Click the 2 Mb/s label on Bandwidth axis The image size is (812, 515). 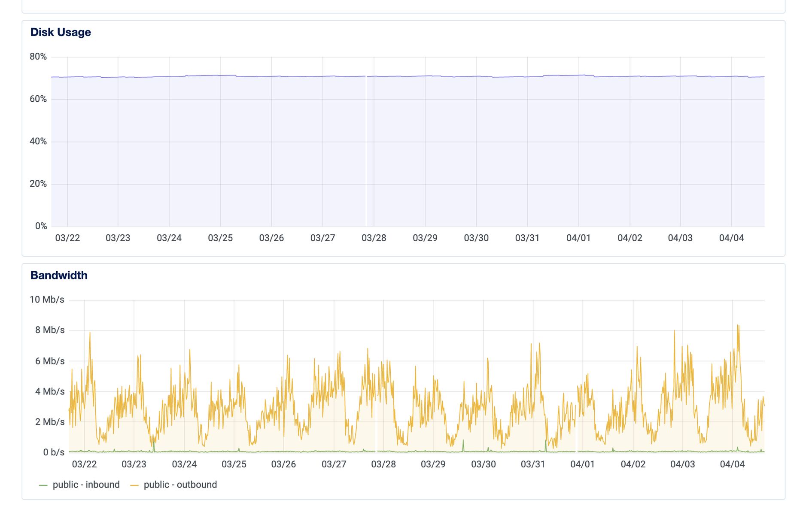coord(50,422)
